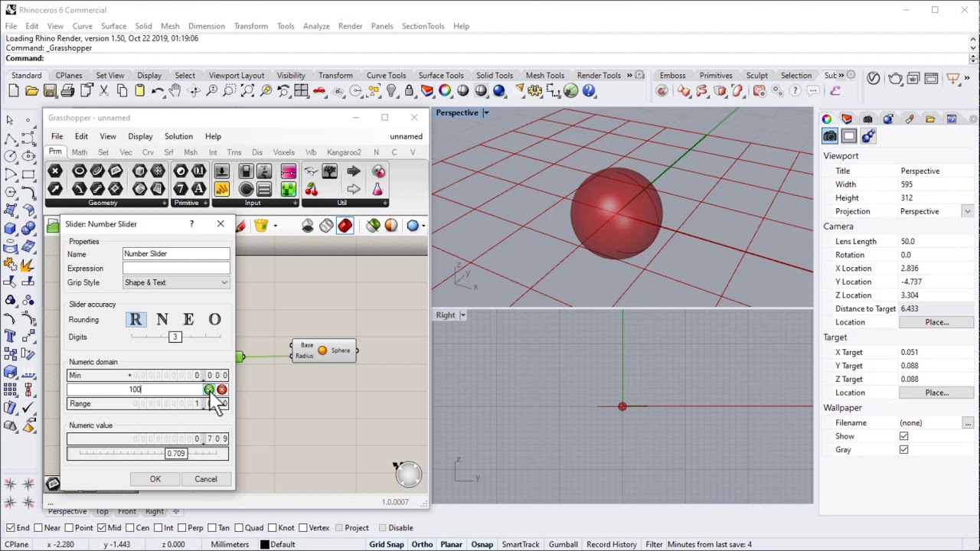Click OK in Number Slider dialog

coord(155,479)
